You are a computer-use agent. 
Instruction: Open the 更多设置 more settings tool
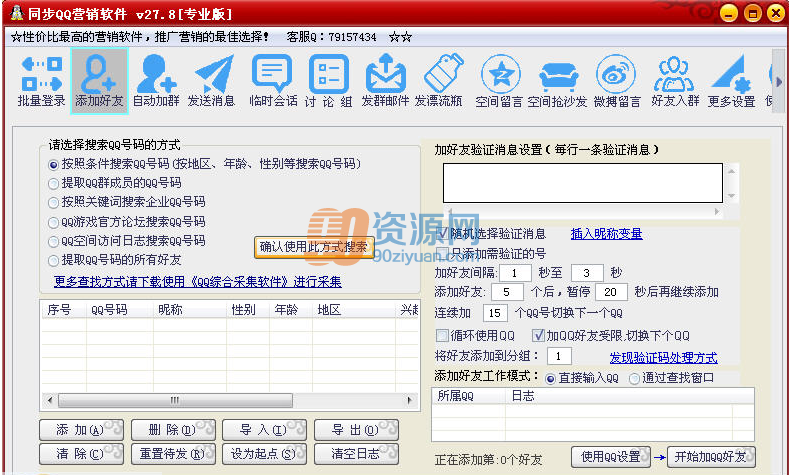coord(731,82)
